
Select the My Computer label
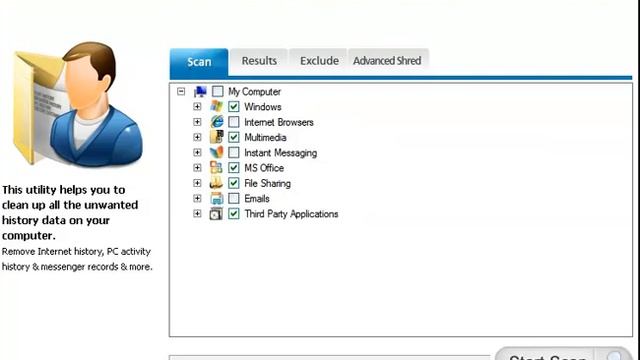[254, 91]
